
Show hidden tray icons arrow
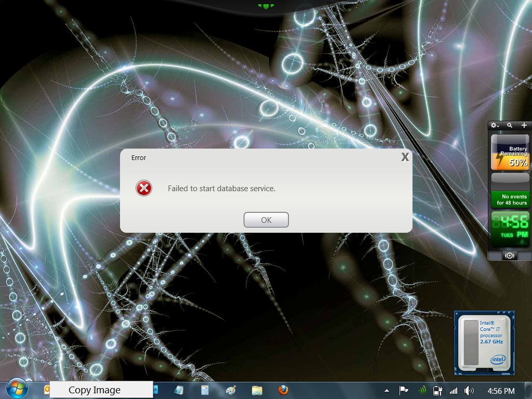(387, 391)
